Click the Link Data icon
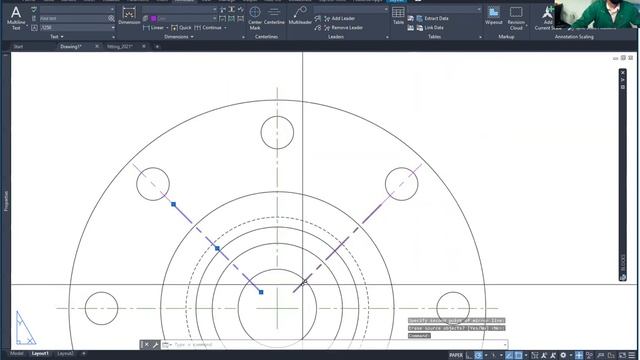Image resolution: width=640 pixels, height=360 pixels. pos(420,28)
